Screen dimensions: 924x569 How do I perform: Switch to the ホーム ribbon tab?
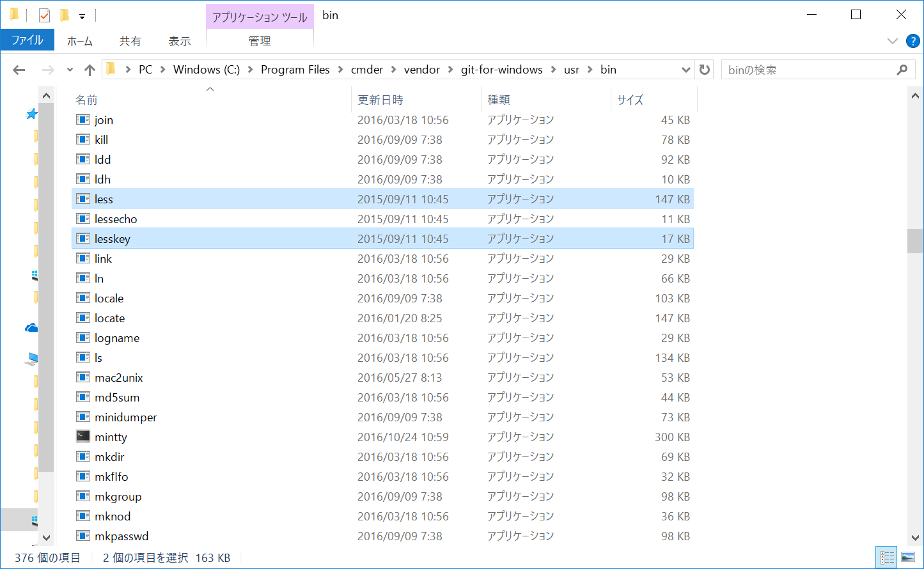coord(80,41)
